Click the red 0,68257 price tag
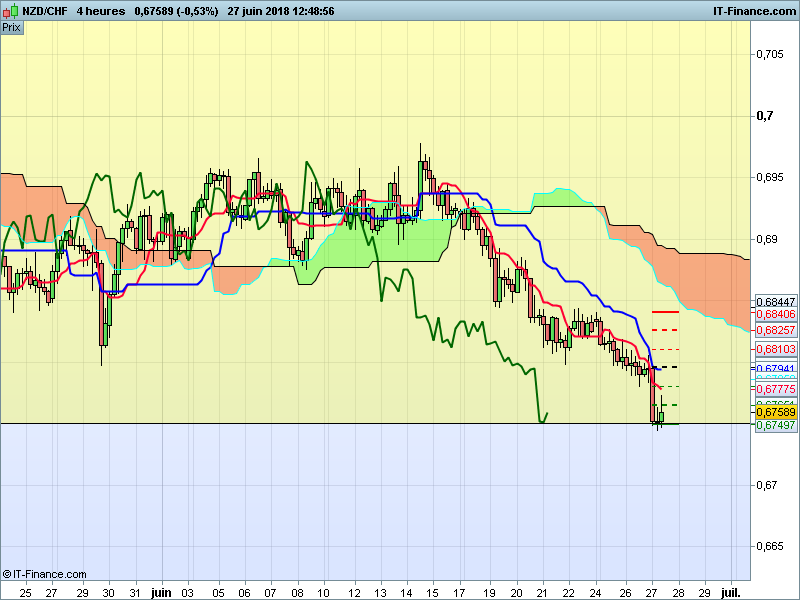The height and width of the screenshot is (600, 800). [776, 330]
